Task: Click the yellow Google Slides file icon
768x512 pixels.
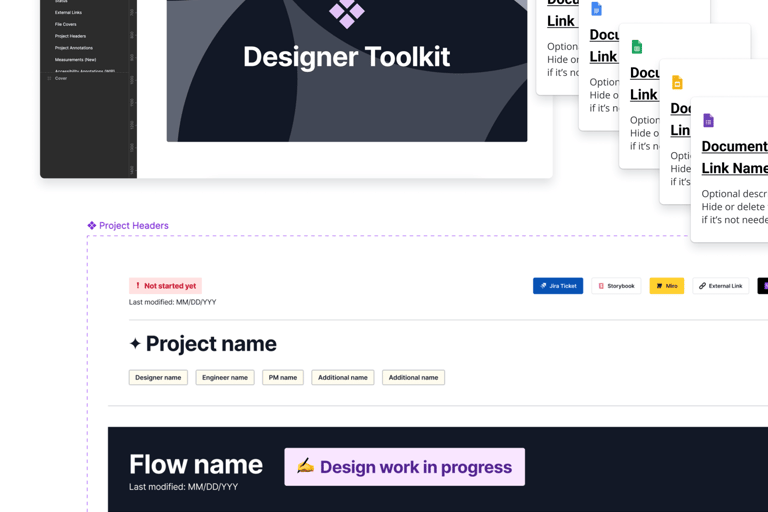Action: coord(677,82)
